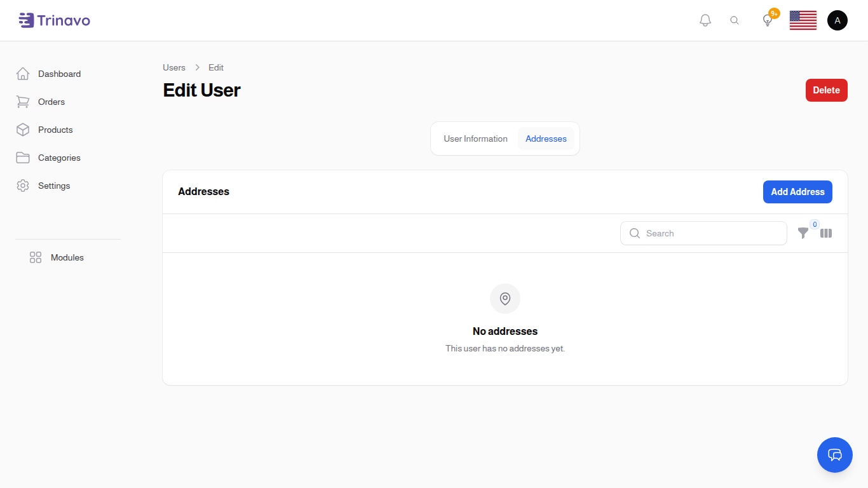This screenshot has width=868, height=488.
Task: Click the Trinavo logo in the header
Action: tap(54, 20)
